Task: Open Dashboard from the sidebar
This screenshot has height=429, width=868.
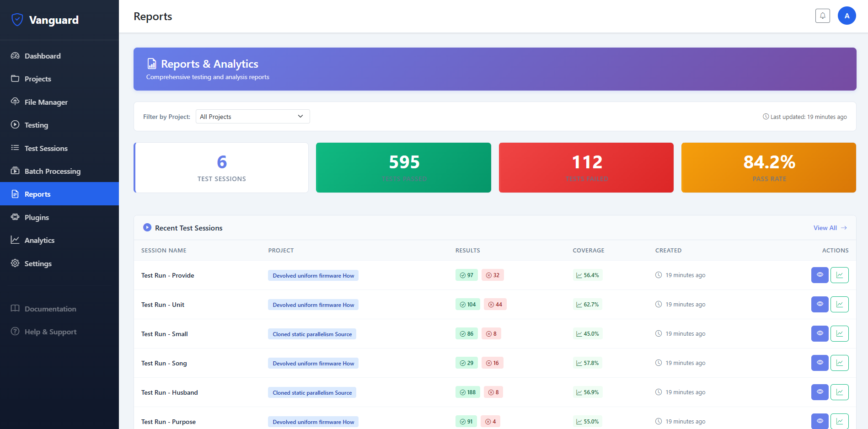Action: (43, 56)
